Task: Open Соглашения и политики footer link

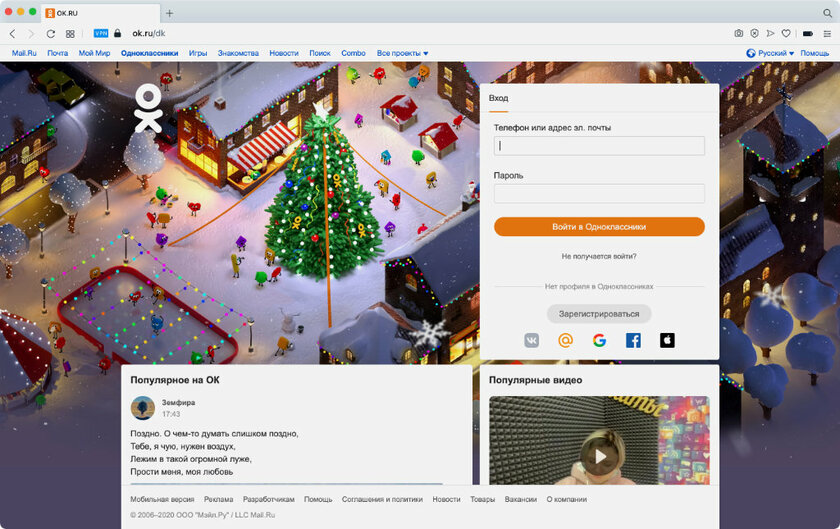Action: coord(382,500)
